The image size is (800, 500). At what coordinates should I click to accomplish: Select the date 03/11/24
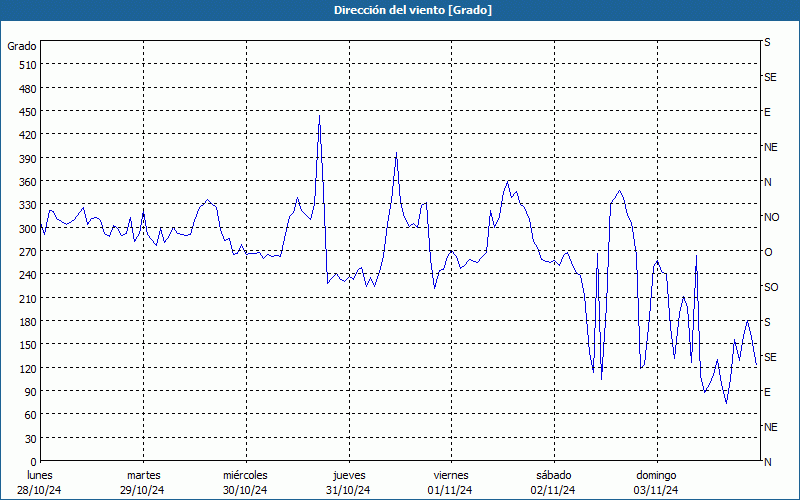pos(656,490)
